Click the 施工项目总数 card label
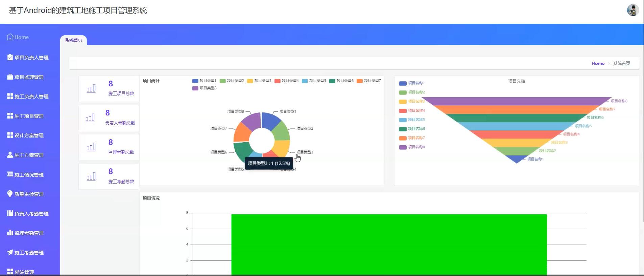Screen dimensions: 644x276 [121, 93]
